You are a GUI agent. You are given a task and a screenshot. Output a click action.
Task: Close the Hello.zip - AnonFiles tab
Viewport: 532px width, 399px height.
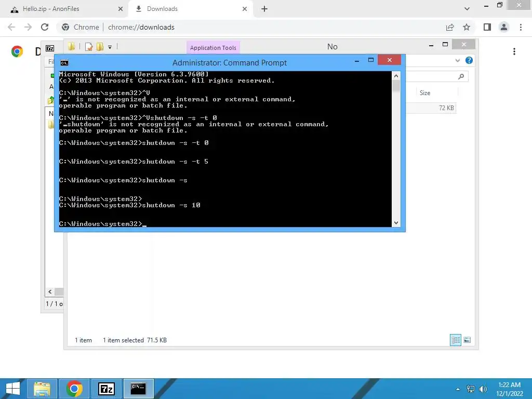click(121, 9)
